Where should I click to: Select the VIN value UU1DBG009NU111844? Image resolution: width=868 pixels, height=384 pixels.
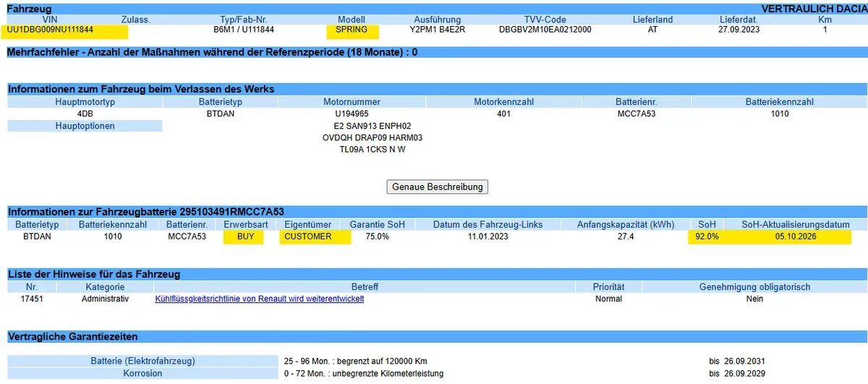50,30
